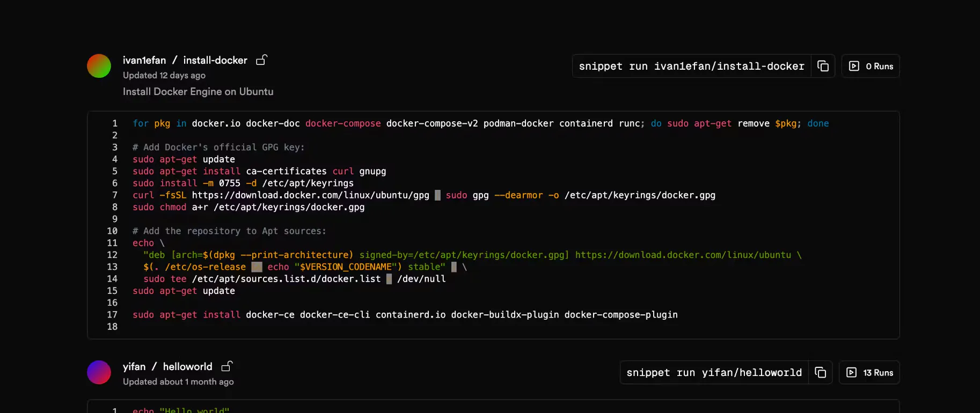Copy the helloworld snippet run command
Screen dimensions: 980x413
pyautogui.click(x=820, y=372)
